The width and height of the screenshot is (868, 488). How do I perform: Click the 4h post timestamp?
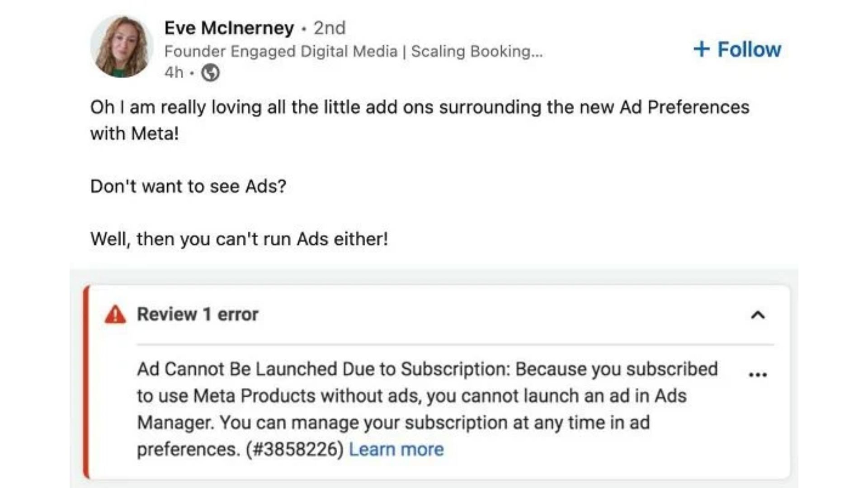point(174,72)
